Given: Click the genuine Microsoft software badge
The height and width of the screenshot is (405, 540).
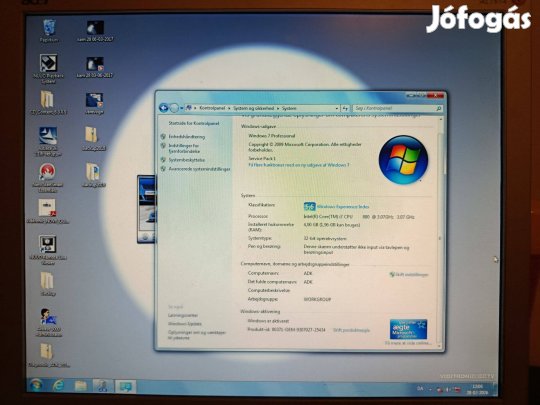Looking at the screenshot, I should [x=408, y=329].
